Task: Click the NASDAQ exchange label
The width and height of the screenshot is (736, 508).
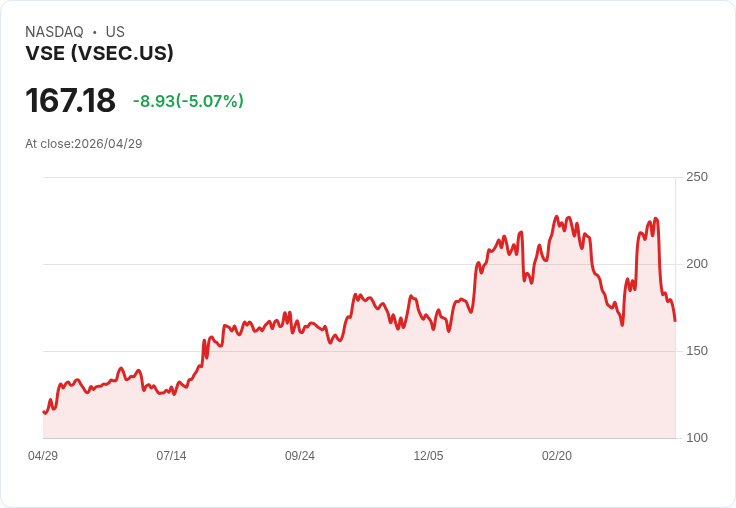Action: click(54, 32)
